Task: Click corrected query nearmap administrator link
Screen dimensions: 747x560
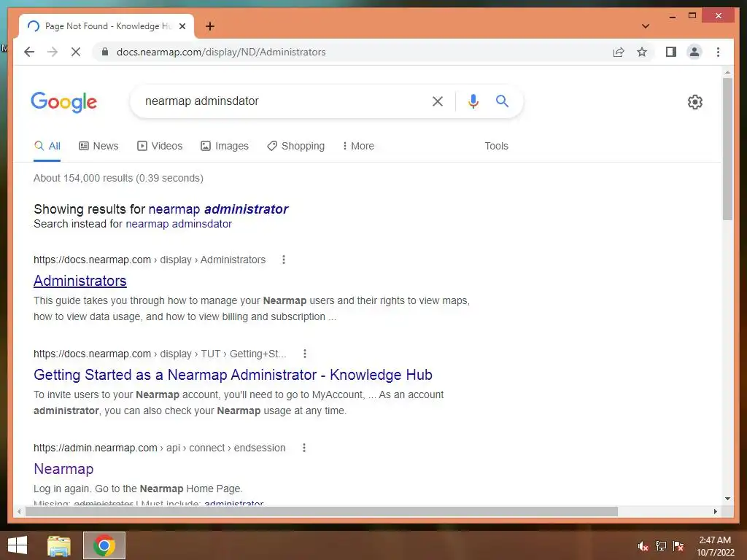Action: [218, 209]
